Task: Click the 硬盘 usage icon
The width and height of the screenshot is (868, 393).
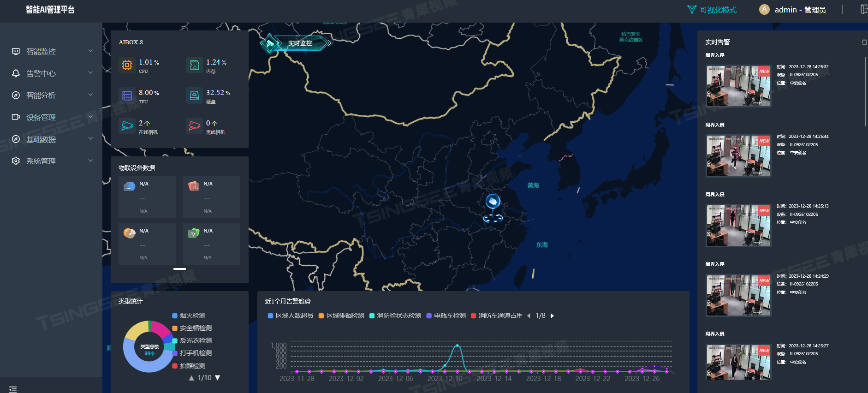Action: 194,95
